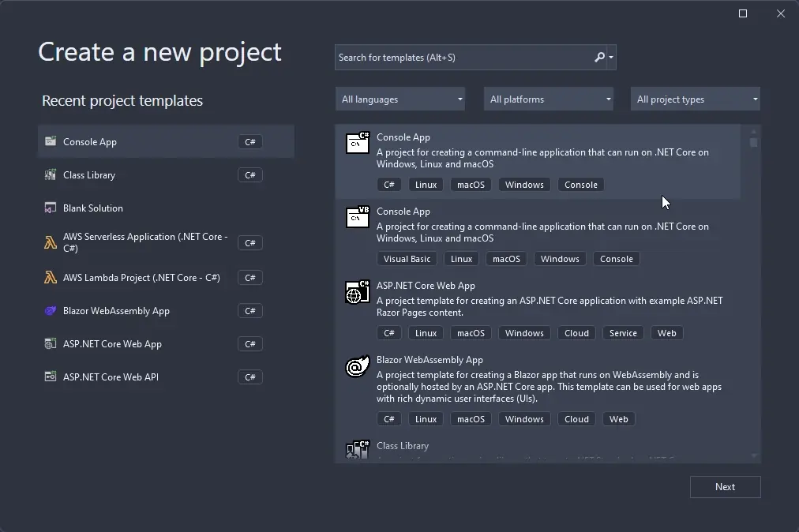Viewport: 799px width, 532px height.
Task: Select the Visual Basic Console App template title
Action: (403, 211)
